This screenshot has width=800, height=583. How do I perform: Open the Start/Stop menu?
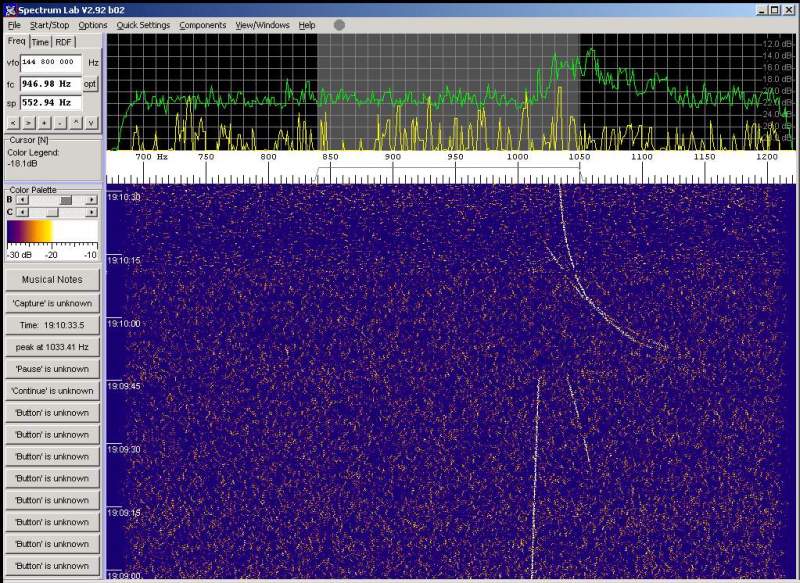pos(51,25)
